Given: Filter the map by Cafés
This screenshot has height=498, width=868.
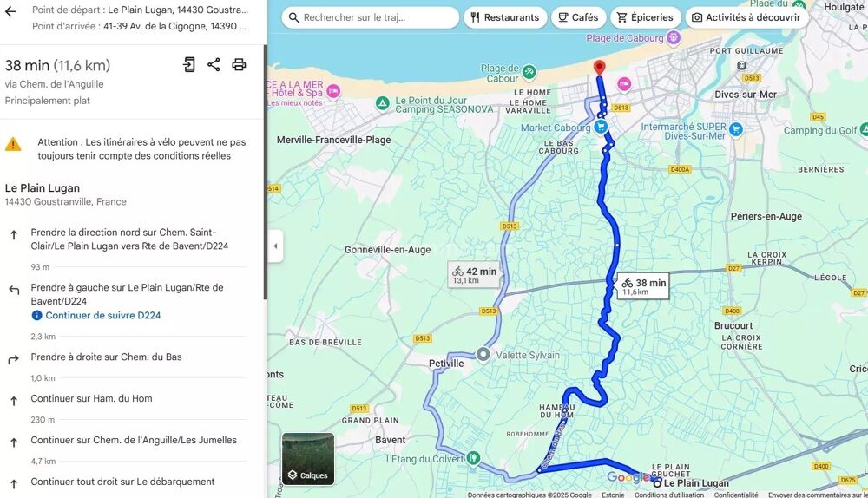Looking at the screenshot, I should click(x=578, y=17).
